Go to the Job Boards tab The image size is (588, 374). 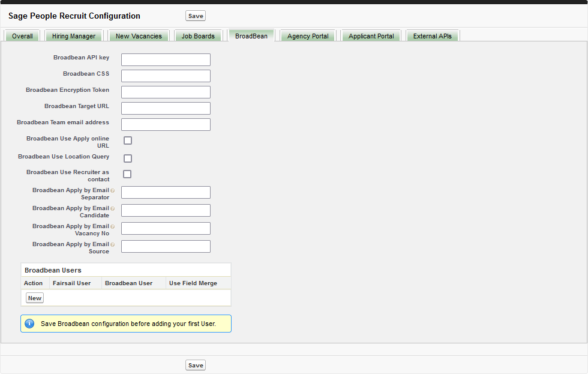click(198, 36)
